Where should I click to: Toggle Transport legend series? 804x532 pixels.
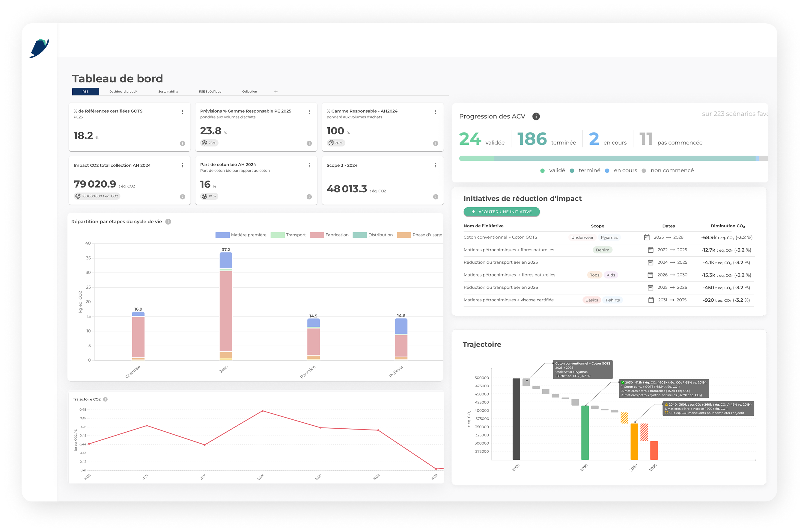(x=288, y=235)
